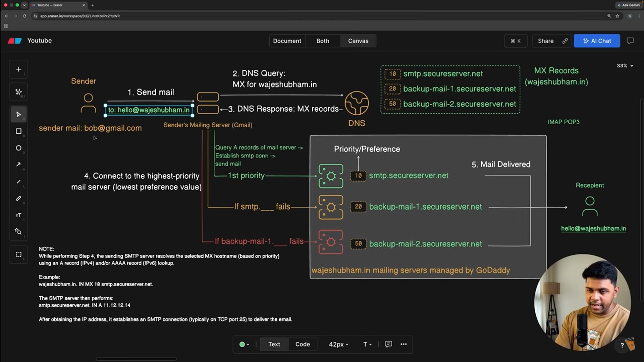Click the browser address bar URL
The image size is (644, 362).
[x=80, y=16]
